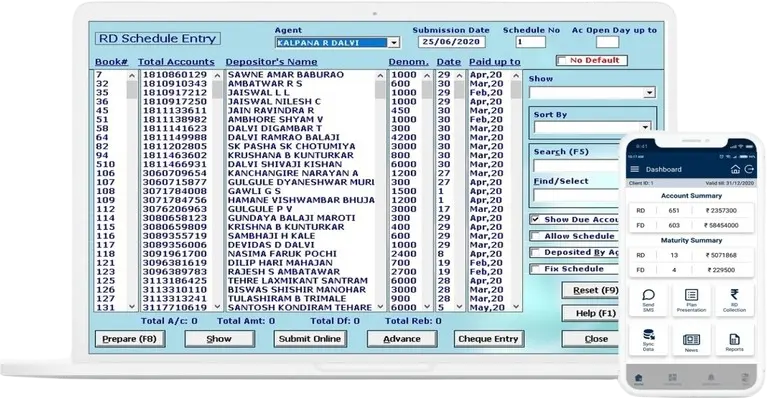Image resolution: width=768 pixels, height=398 pixels.
Task: Click the Depositor's Name column header
Action: [x=271, y=62]
